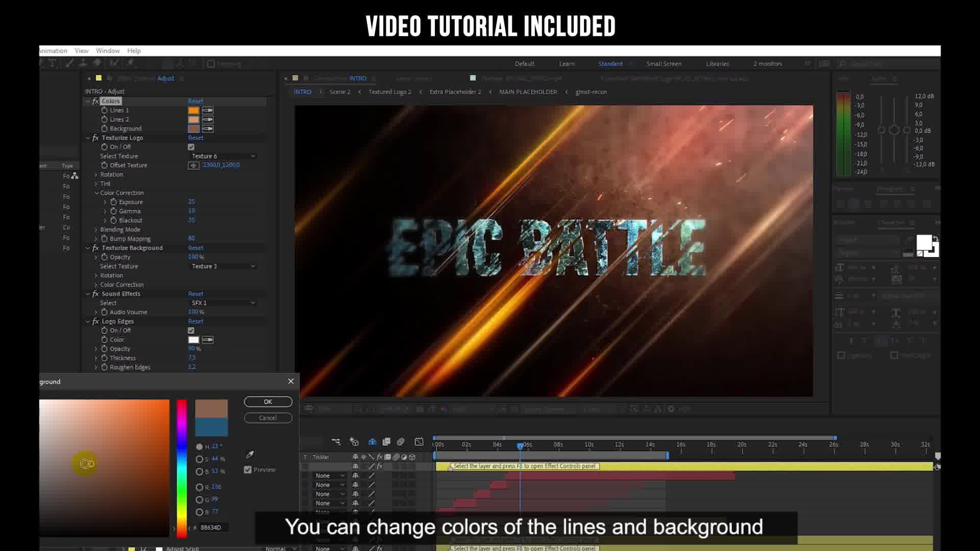The width and height of the screenshot is (980, 551).
Task: Click the hex color input field 88634D
Action: (213, 528)
